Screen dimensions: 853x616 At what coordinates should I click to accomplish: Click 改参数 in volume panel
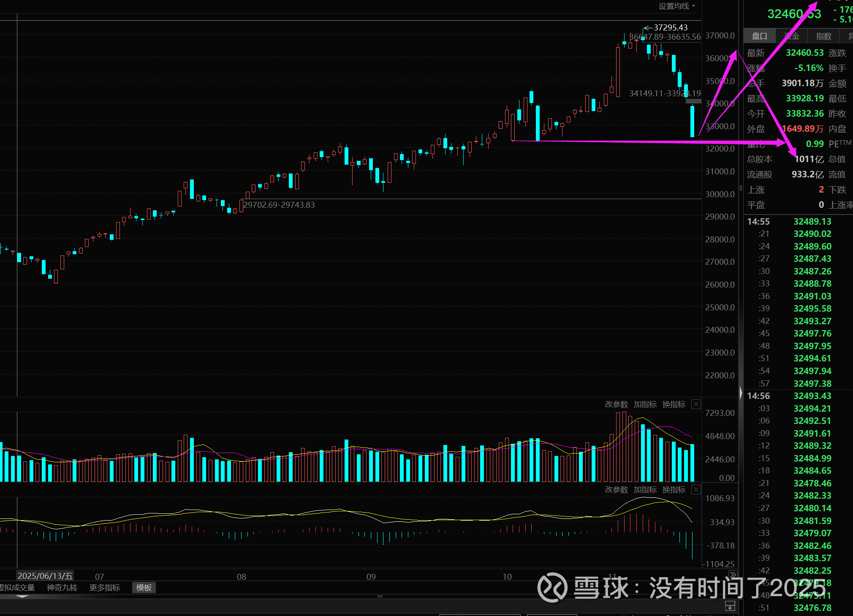(616, 404)
